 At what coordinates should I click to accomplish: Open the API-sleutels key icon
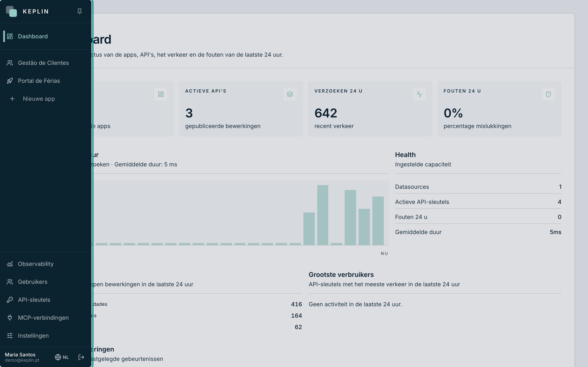(10, 300)
